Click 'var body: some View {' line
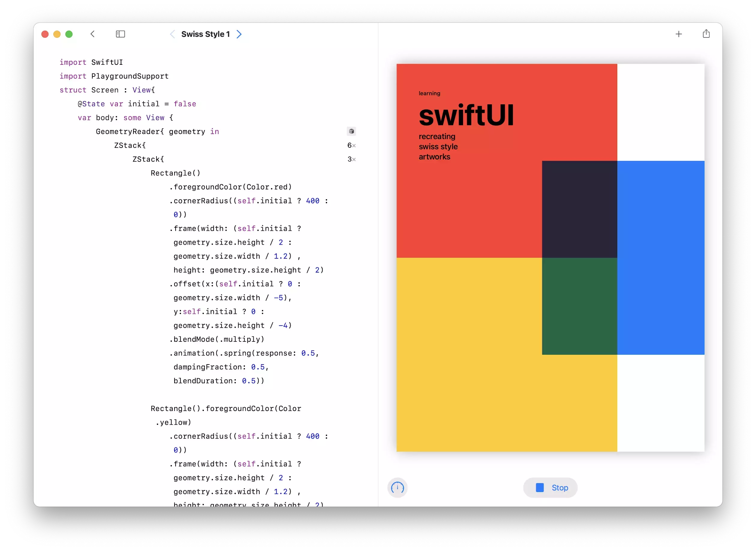756x551 pixels. pos(125,118)
